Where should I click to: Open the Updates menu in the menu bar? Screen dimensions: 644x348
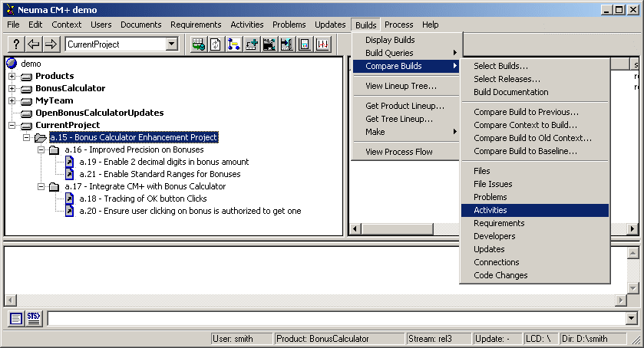coord(330,25)
